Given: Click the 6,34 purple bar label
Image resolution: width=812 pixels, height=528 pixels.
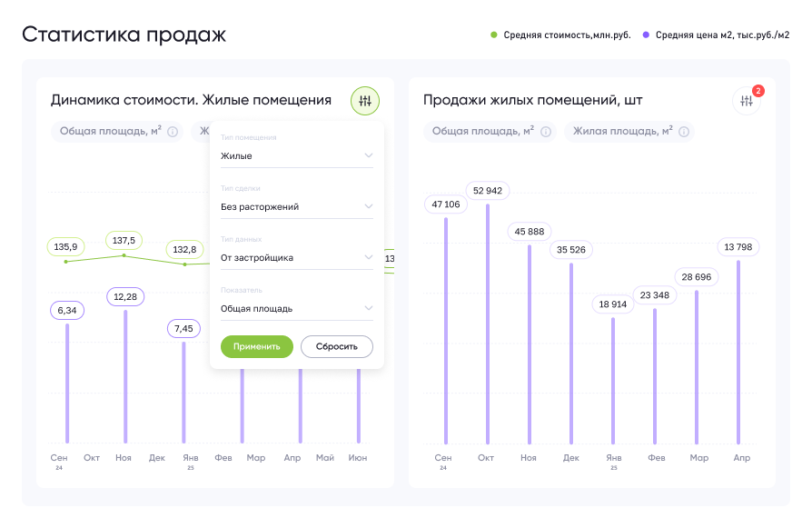Looking at the screenshot, I should (x=67, y=311).
